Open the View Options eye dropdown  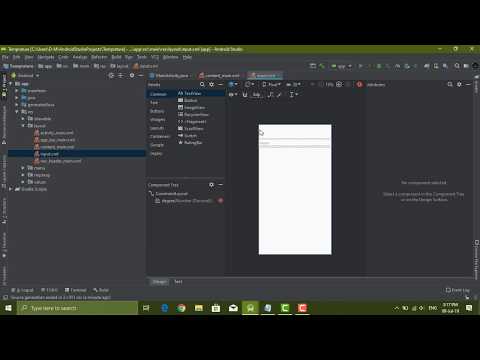(x=233, y=95)
